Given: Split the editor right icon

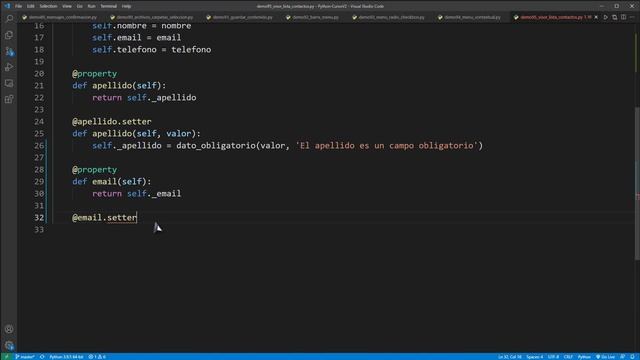Looking at the screenshot, I should coord(623,17).
